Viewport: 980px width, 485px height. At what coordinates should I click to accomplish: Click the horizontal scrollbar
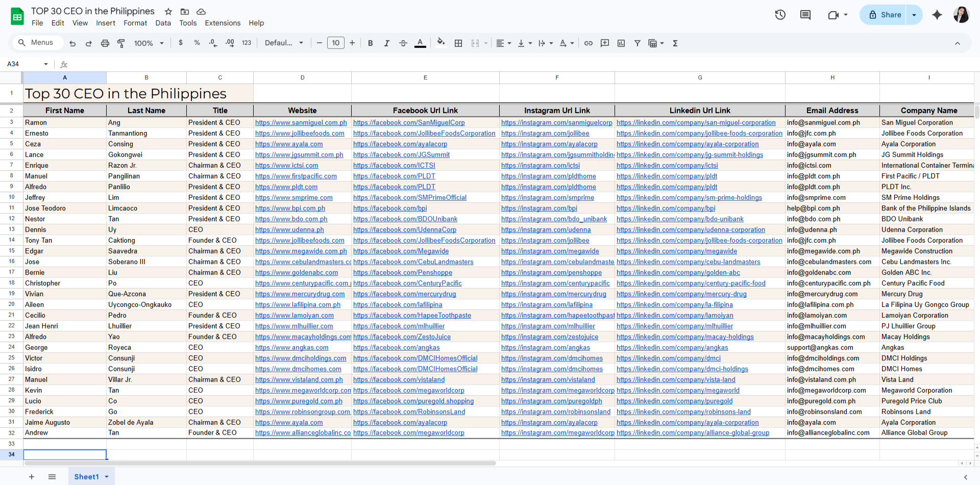pos(260,463)
